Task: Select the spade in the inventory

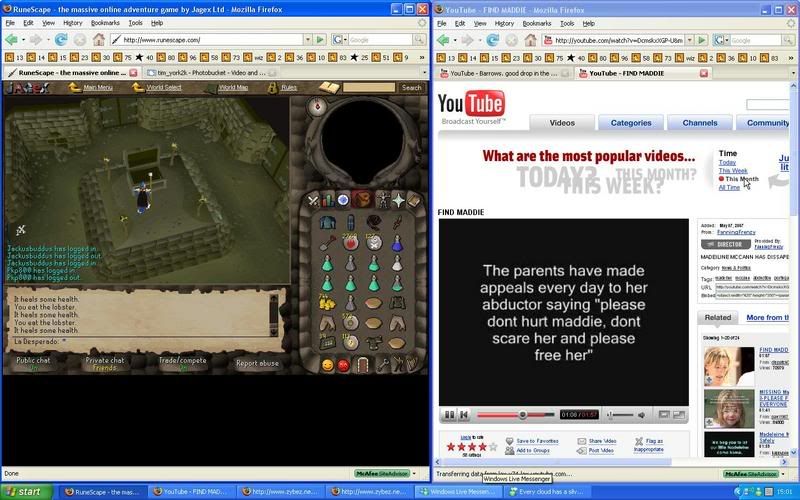Action: click(x=327, y=243)
